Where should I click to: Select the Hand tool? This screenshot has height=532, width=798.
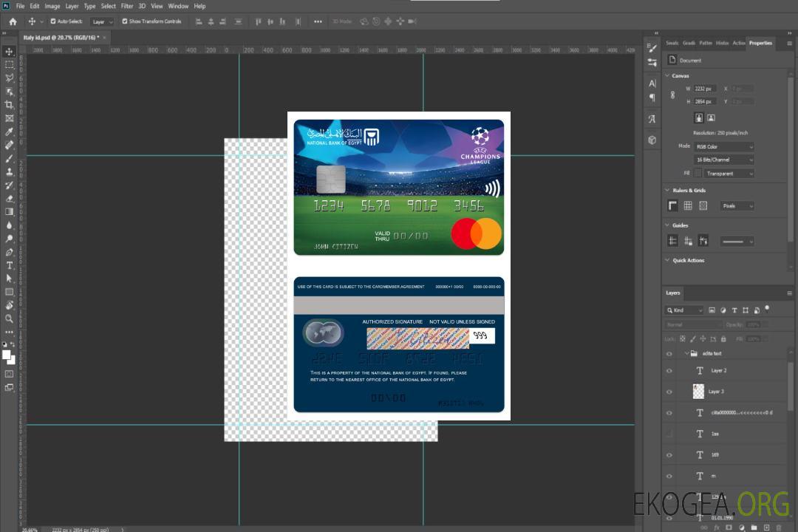[9, 305]
